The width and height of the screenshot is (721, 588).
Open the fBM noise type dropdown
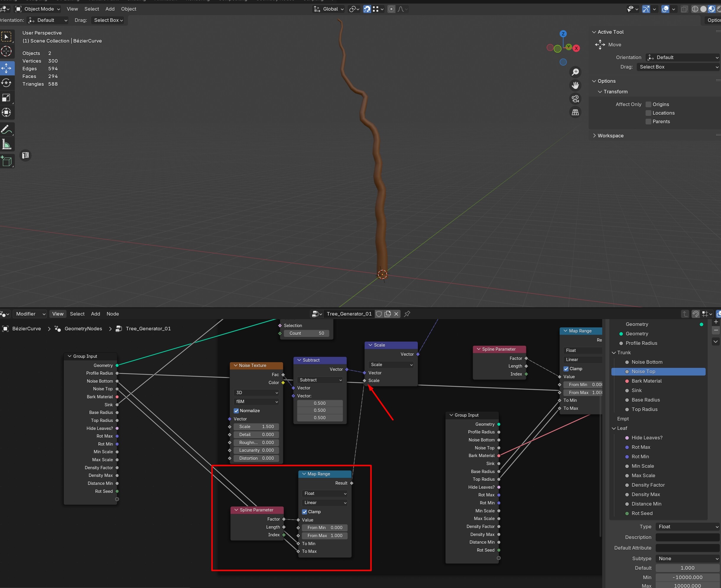(x=256, y=402)
